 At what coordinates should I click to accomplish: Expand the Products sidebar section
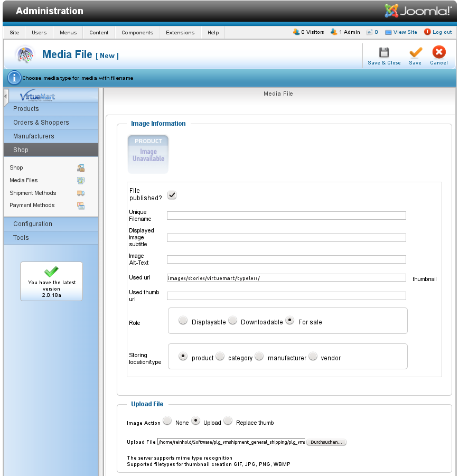pos(26,109)
